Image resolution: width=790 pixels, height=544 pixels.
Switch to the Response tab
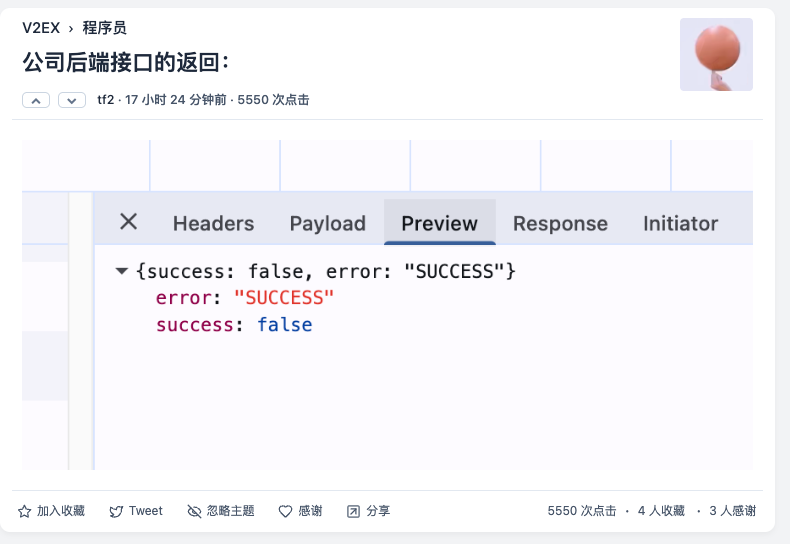pyautogui.click(x=560, y=223)
